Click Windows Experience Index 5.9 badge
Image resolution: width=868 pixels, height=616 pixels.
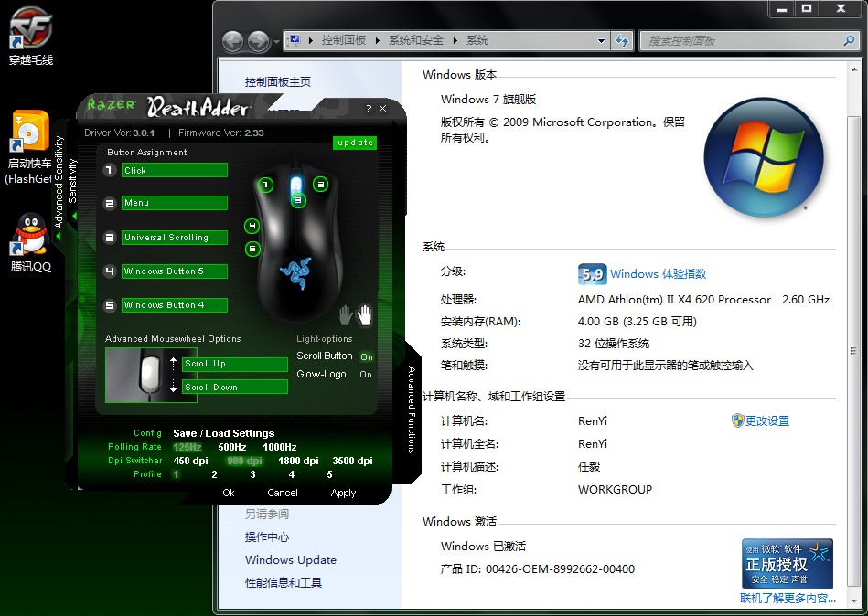click(x=593, y=274)
